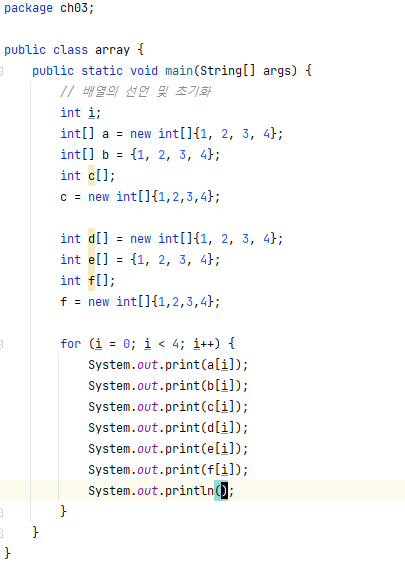The width and height of the screenshot is (405, 566).
Task: Click the 'static' keyword in the main signature
Action: click(x=102, y=71)
